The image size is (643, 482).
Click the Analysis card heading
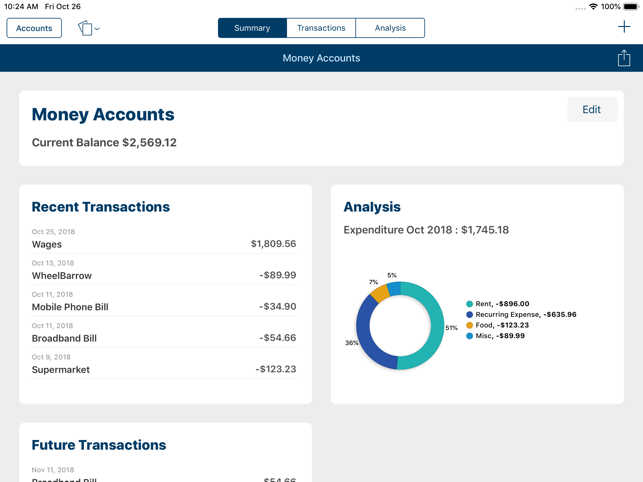(372, 207)
